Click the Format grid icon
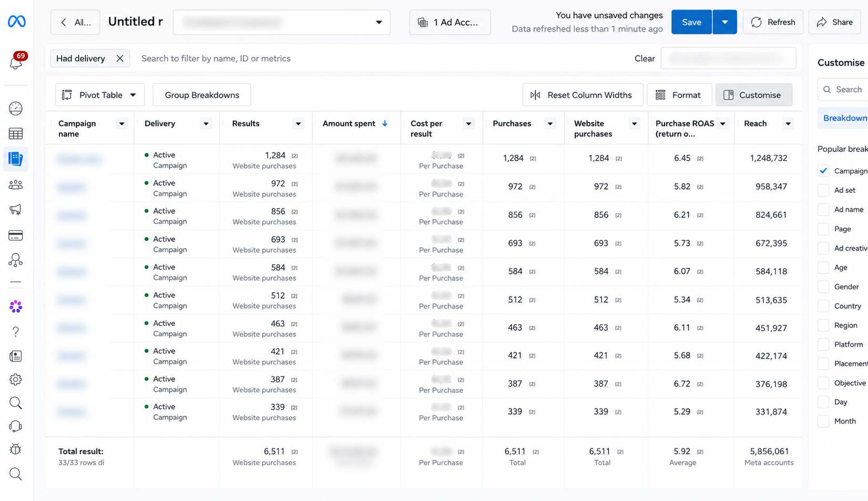Screen dimensions: 868x501 tap(660, 95)
